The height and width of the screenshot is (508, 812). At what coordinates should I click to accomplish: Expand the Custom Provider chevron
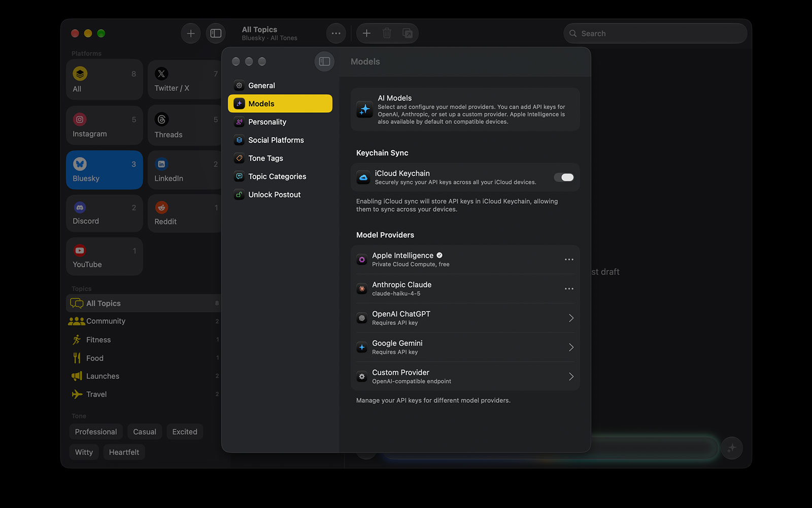(571, 376)
